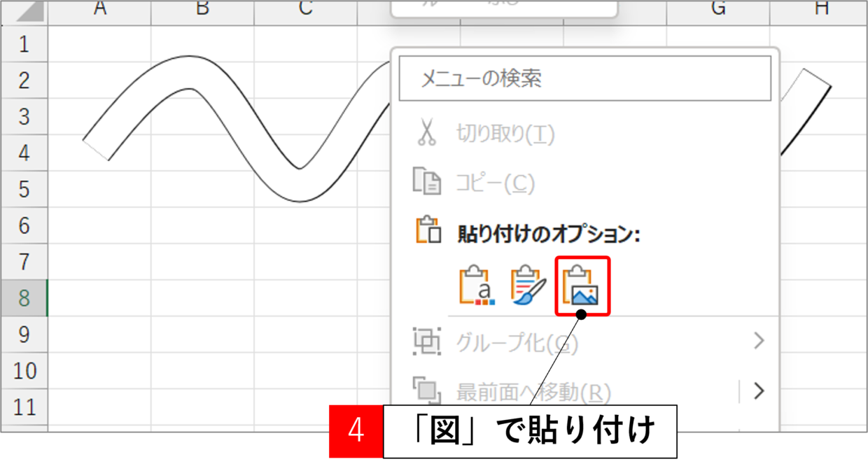Paste with destination theme icon
Viewport: 868px width, 471px height.
pos(476,286)
